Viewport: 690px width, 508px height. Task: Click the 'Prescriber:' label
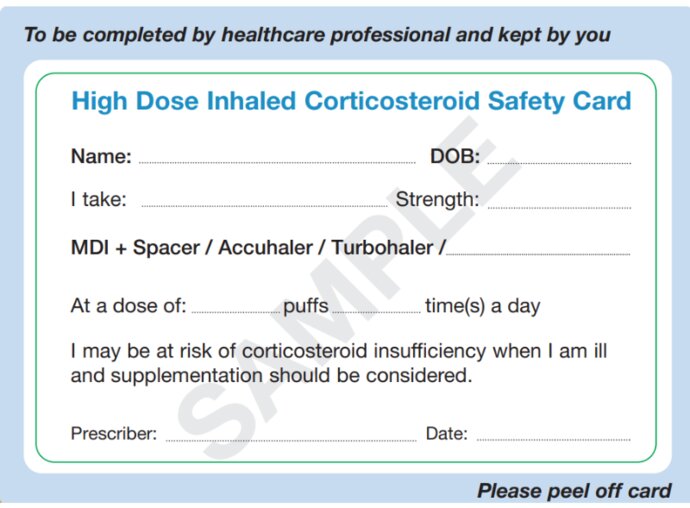click(x=114, y=434)
